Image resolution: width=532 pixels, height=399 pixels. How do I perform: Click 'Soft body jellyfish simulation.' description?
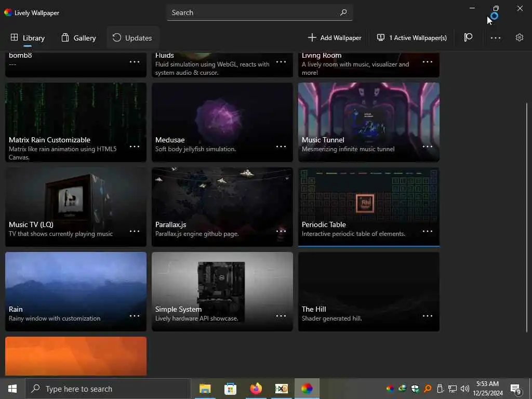point(195,149)
